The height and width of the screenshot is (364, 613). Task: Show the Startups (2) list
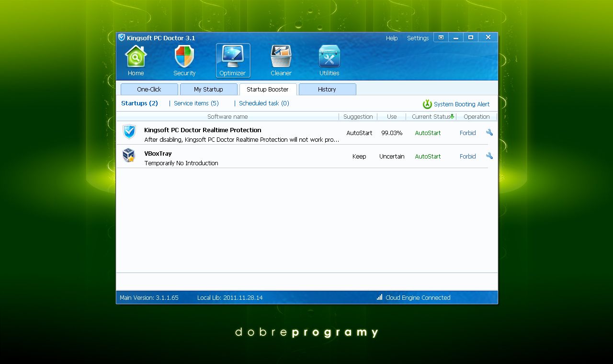point(139,103)
